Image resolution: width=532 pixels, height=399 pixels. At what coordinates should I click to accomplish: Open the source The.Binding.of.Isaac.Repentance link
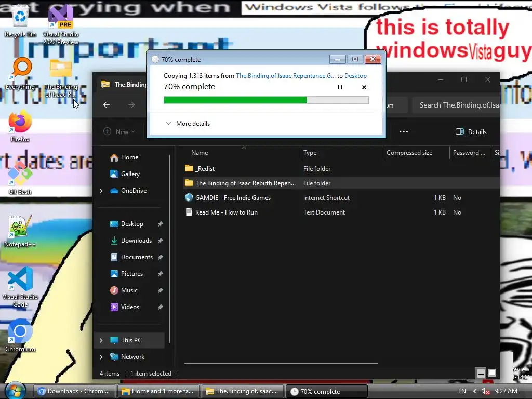click(286, 76)
